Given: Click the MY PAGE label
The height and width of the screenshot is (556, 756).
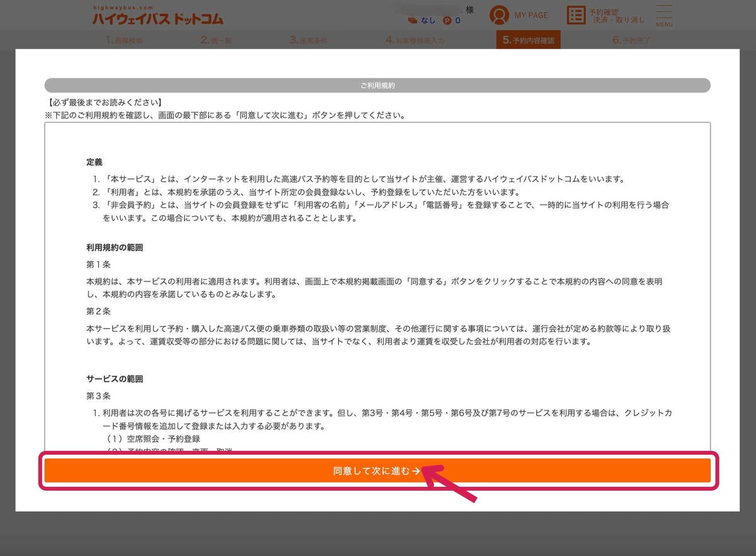Looking at the screenshot, I should 531,15.
